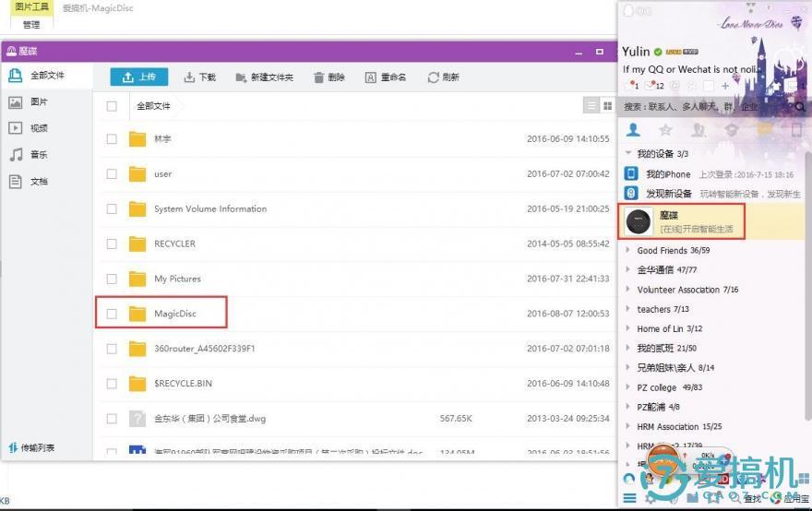This screenshot has width=812, height=511.
Task: Expand the teachers 7/13 group
Action: click(x=627, y=309)
